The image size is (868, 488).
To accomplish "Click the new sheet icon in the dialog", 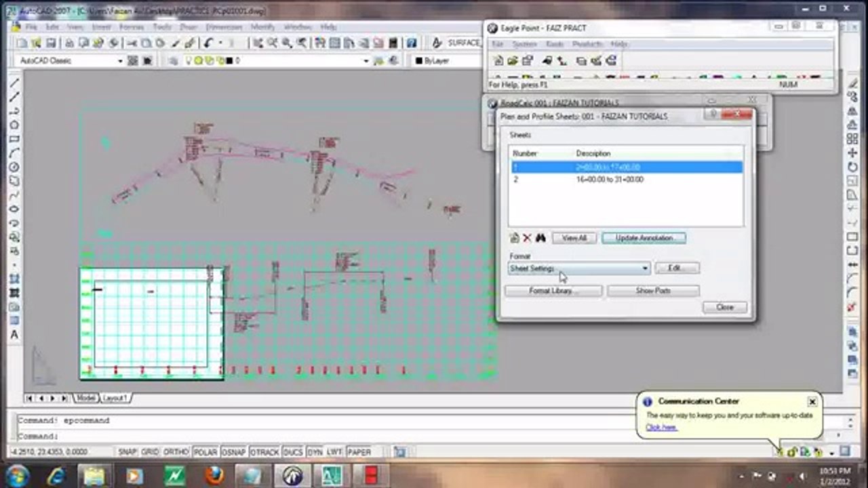I will 514,238.
